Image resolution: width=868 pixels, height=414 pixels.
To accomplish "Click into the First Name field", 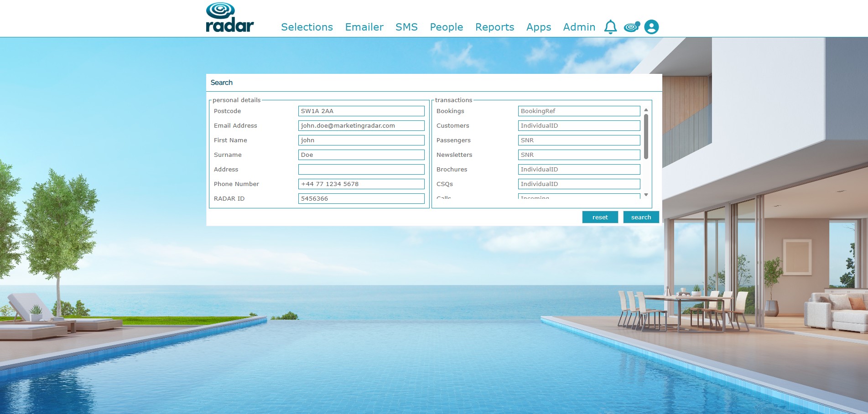I will [x=361, y=140].
